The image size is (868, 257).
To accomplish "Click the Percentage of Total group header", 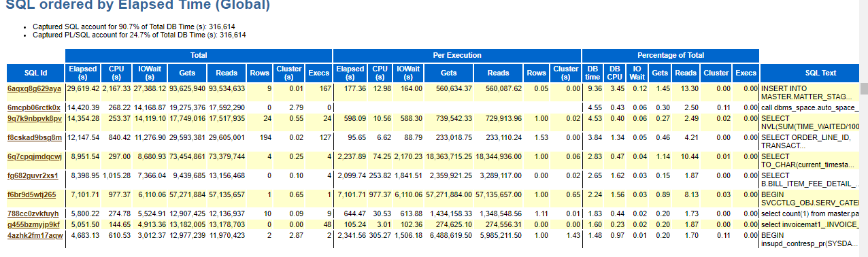I will pyautogui.click(x=670, y=55).
